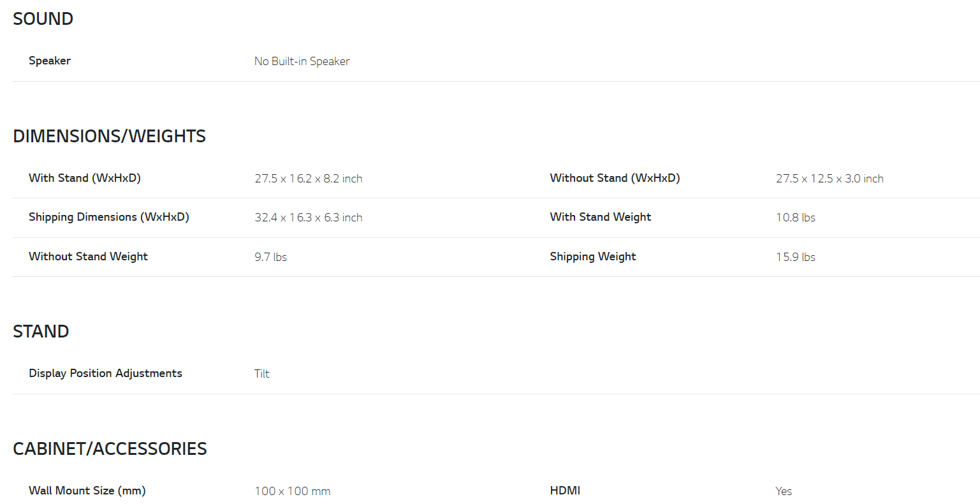Click the DIMENSIONS/WEIGHTS heading
The width and height of the screenshot is (980, 504).
(x=109, y=137)
